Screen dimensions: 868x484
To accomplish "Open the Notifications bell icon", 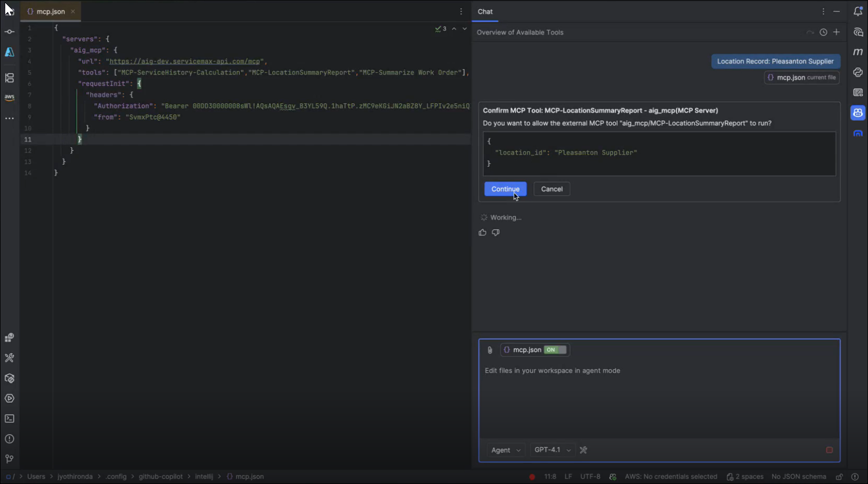I will point(858,12).
